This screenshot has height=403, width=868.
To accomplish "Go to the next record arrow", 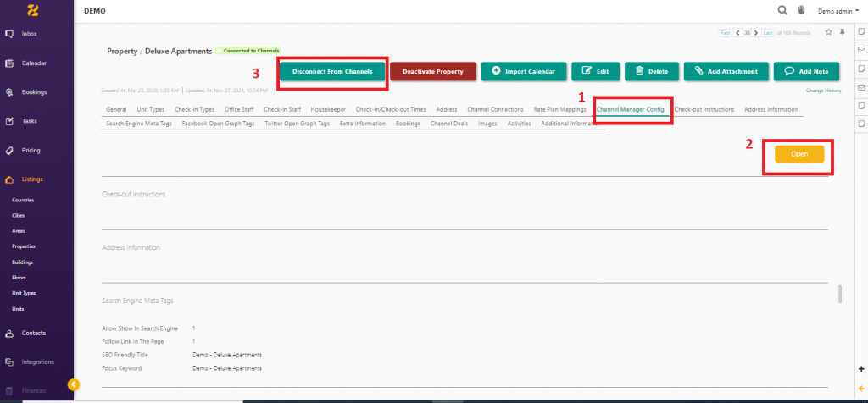I will (757, 33).
